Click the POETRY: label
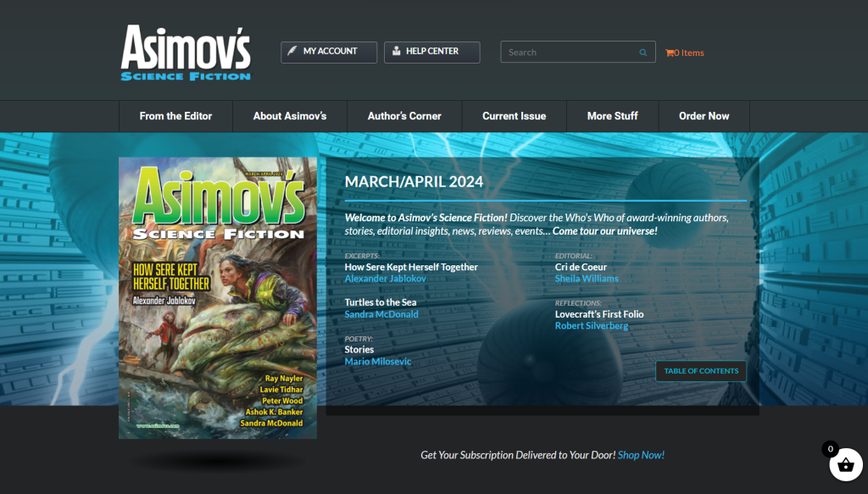868x494 pixels. click(359, 339)
